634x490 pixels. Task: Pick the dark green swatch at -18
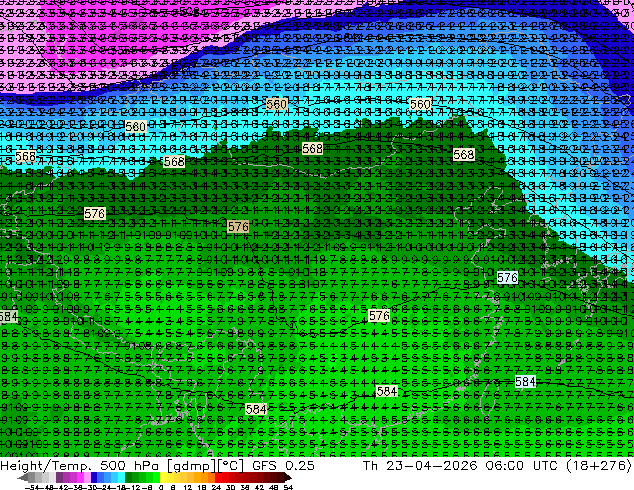129,477
